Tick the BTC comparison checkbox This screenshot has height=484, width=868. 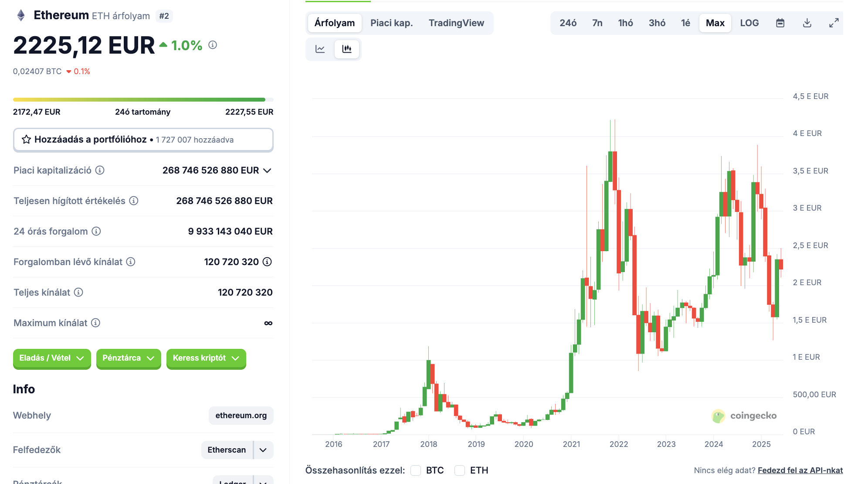[416, 470]
